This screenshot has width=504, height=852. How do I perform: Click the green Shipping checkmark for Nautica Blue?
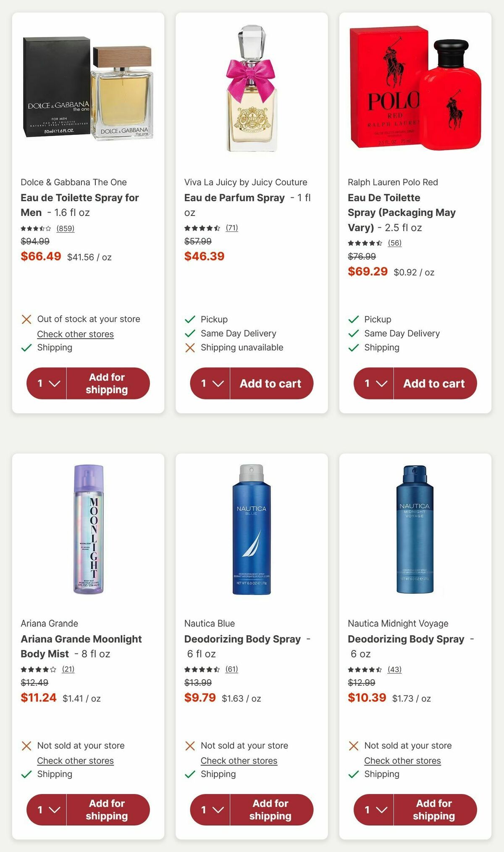coord(190,774)
